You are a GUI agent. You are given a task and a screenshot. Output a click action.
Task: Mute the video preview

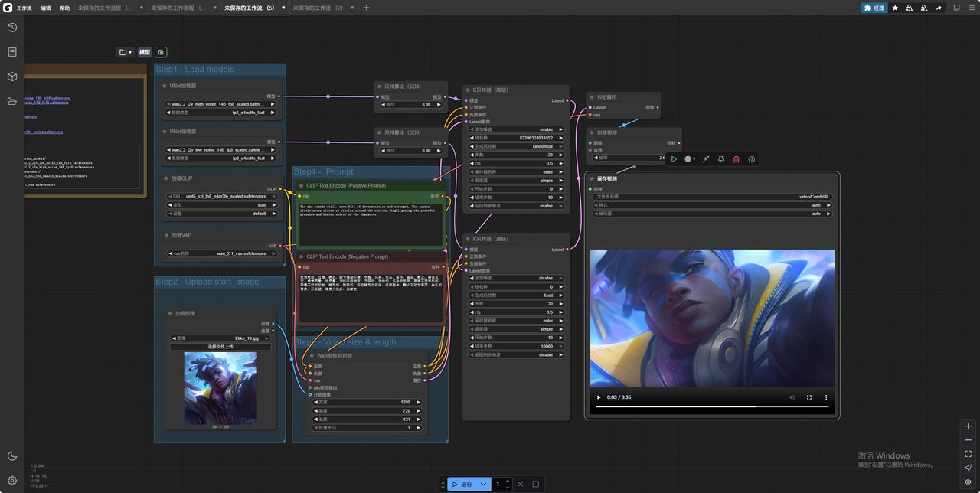tap(792, 397)
